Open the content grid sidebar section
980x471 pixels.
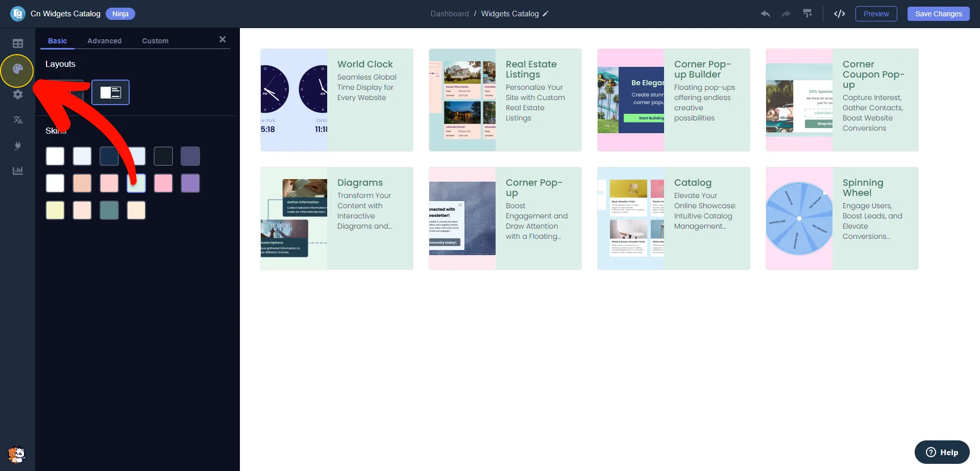click(x=18, y=44)
